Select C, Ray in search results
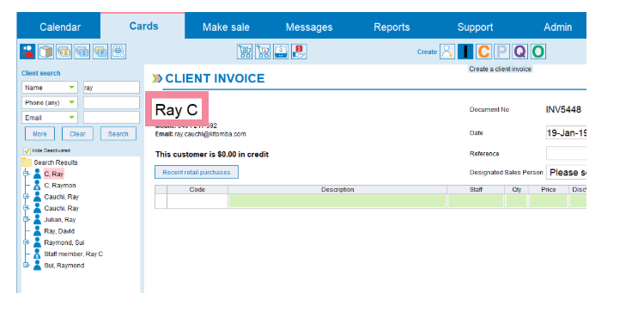Image resolution: width=644 pixels, height=312 pixels. tap(54, 174)
